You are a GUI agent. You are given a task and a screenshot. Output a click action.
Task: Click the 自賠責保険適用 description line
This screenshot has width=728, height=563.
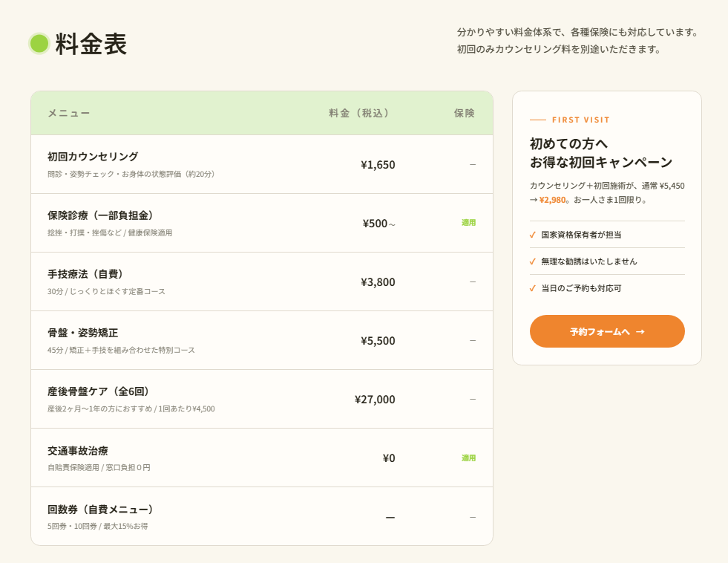click(x=99, y=467)
